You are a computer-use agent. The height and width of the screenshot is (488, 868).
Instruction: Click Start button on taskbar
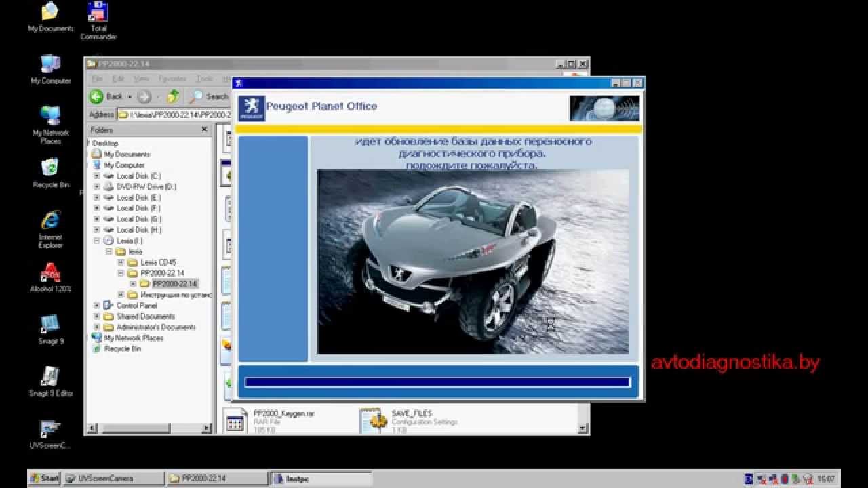pos(44,478)
